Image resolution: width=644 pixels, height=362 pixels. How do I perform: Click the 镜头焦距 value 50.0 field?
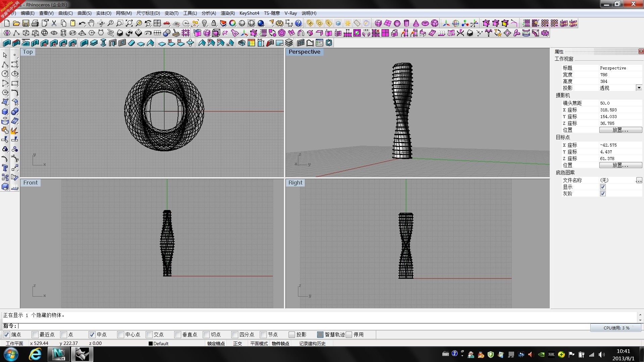click(x=620, y=103)
